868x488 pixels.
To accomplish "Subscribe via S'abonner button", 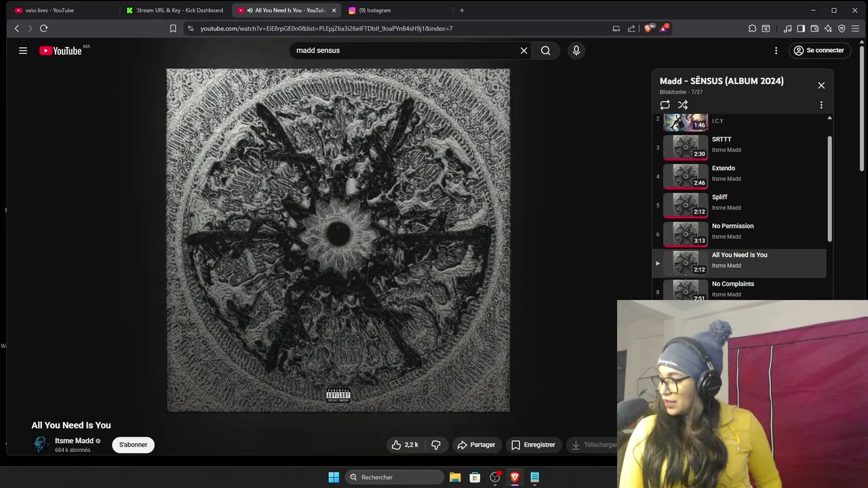I will [x=133, y=445].
